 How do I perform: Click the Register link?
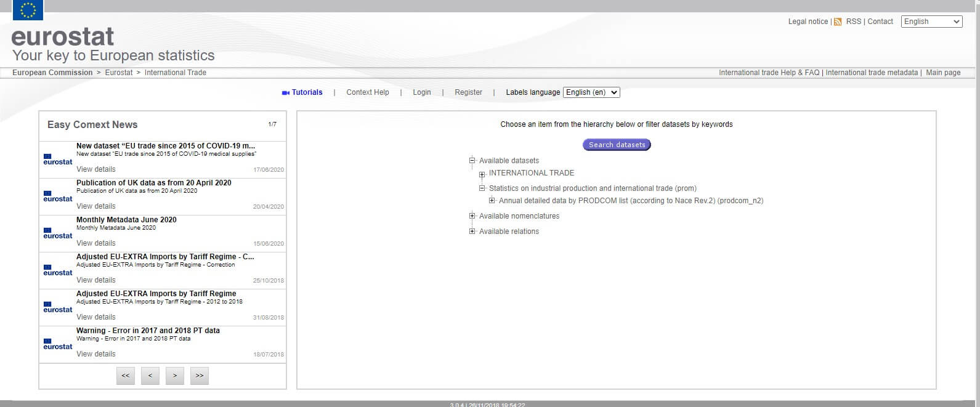(469, 92)
